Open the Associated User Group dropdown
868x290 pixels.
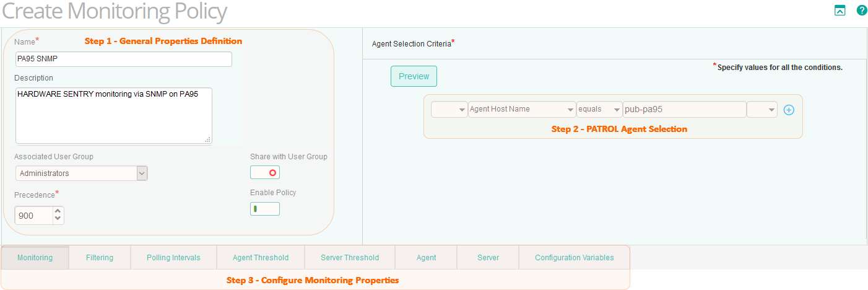[81, 174]
